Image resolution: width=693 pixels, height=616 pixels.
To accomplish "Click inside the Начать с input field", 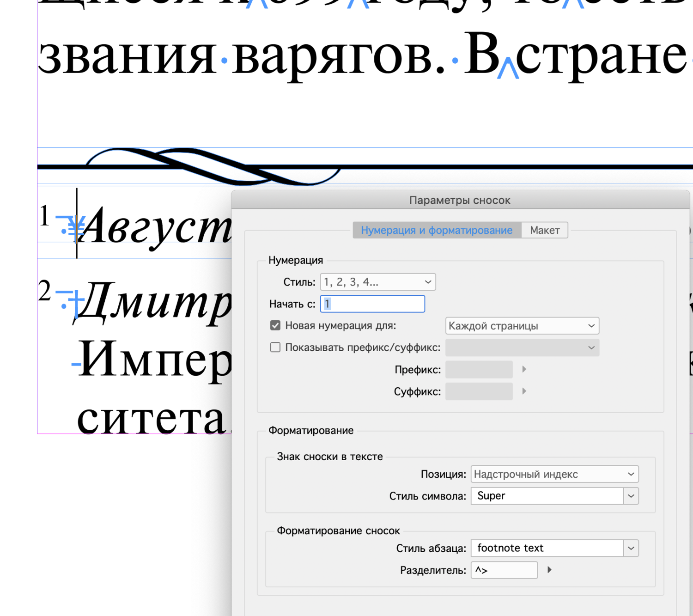I will pos(372,304).
